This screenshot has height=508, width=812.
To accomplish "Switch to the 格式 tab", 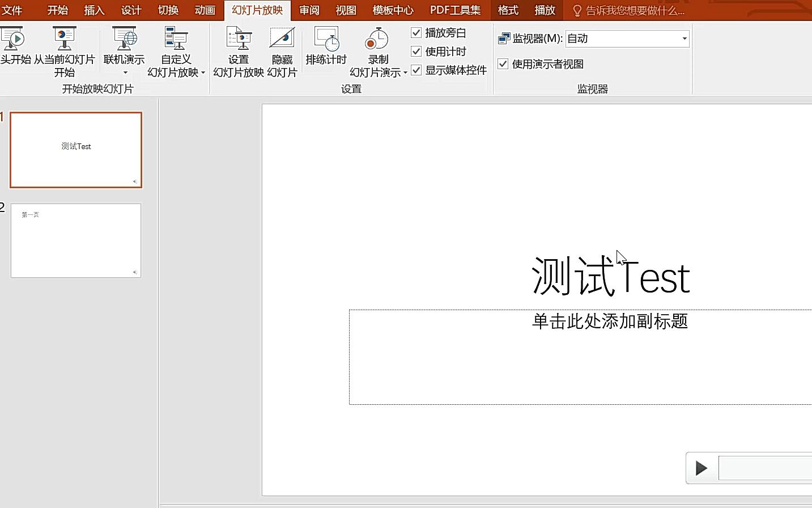I will point(508,10).
